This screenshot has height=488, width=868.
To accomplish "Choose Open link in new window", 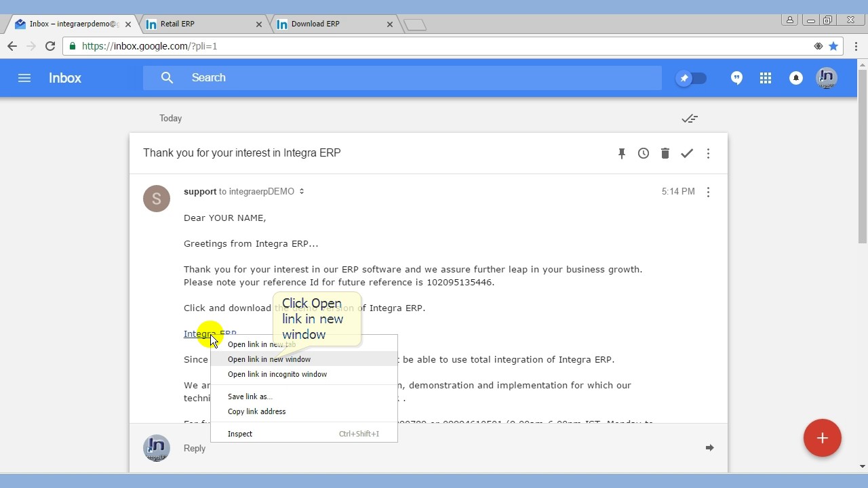I will pyautogui.click(x=304, y=359).
